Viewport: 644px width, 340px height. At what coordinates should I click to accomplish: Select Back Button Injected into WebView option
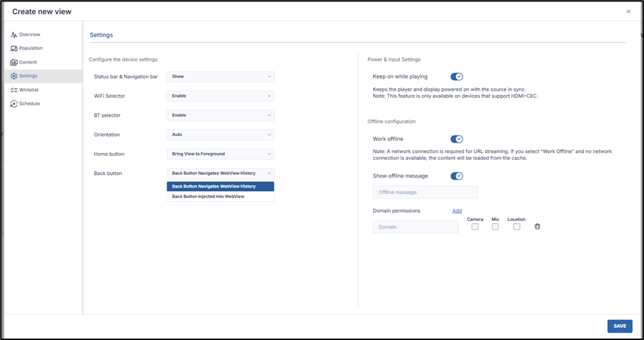[x=208, y=197]
